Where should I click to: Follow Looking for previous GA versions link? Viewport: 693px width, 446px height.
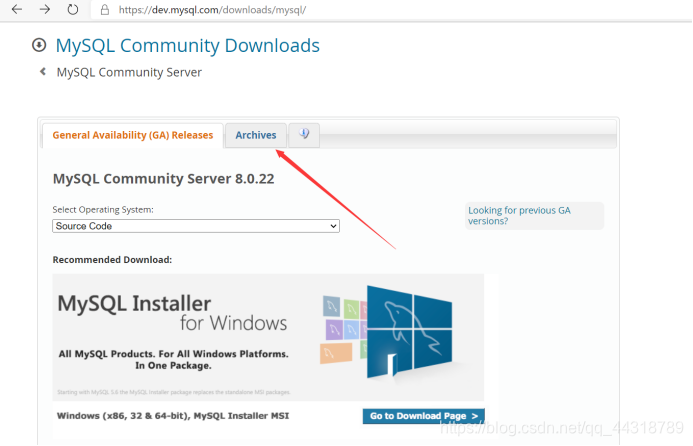point(519,216)
